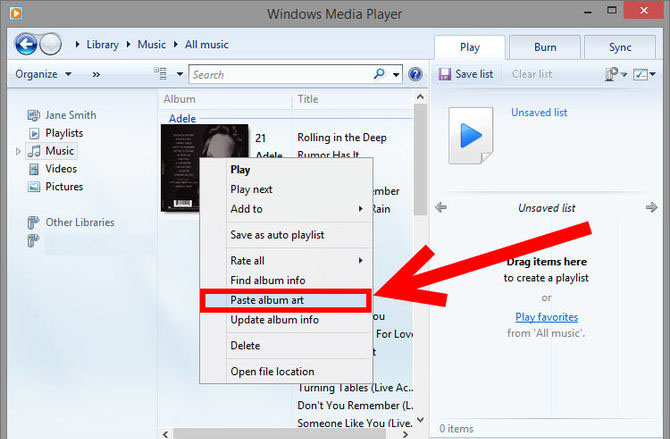The height and width of the screenshot is (439, 670).
Task: Click the vertical scrollbar up arrow
Action: click(x=420, y=97)
